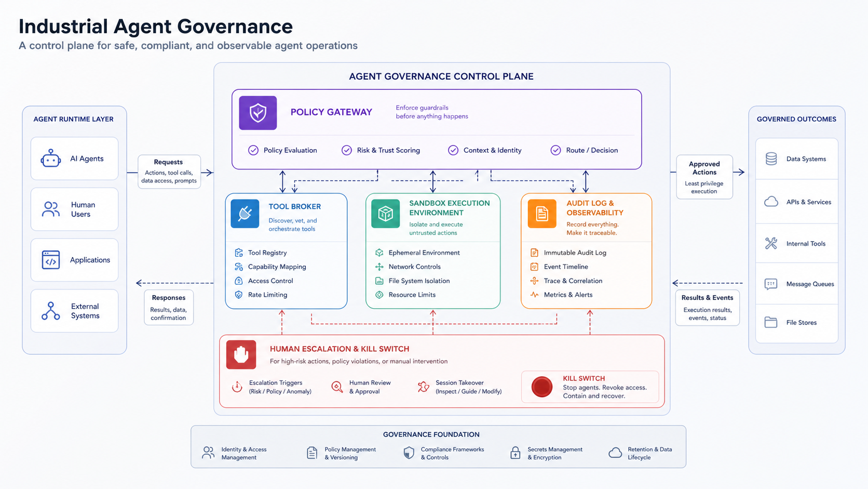This screenshot has height=489, width=868.
Task: Click the Data Systems database icon
Action: pyautogui.click(x=771, y=159)
